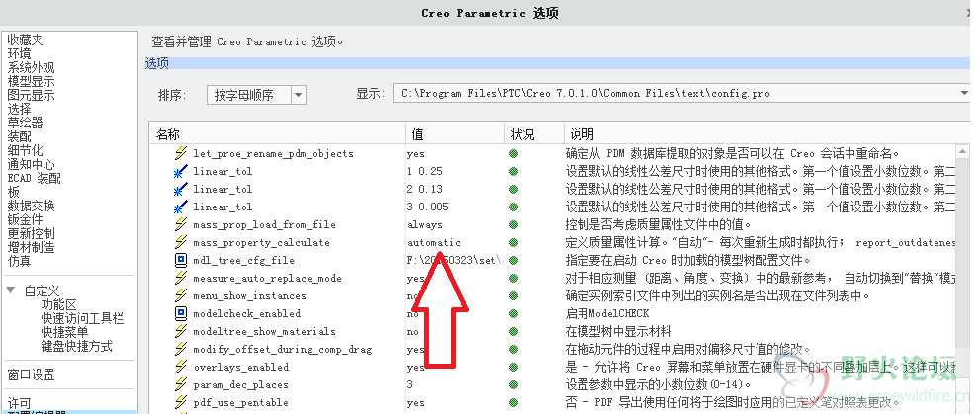Select the modelcheck_enabled option name
Image resolution: width=980 pixels, height=414 pixels.
pyautogui.click(x=247, y=313)
